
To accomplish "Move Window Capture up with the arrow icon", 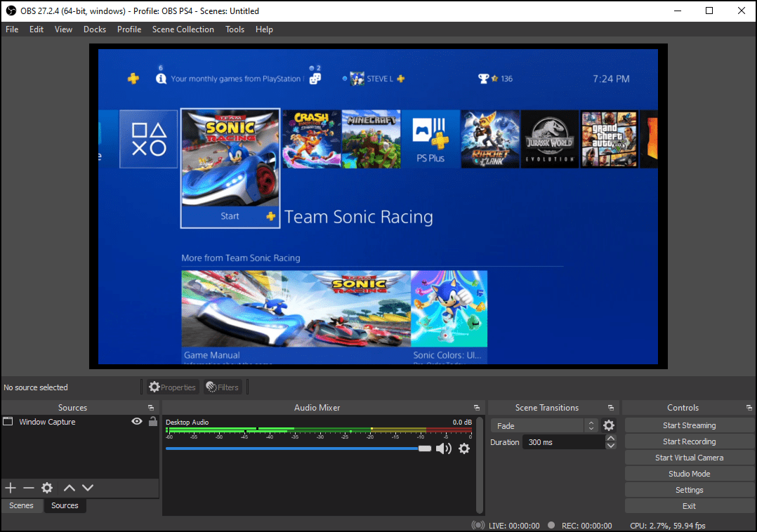I will [69, 487].
